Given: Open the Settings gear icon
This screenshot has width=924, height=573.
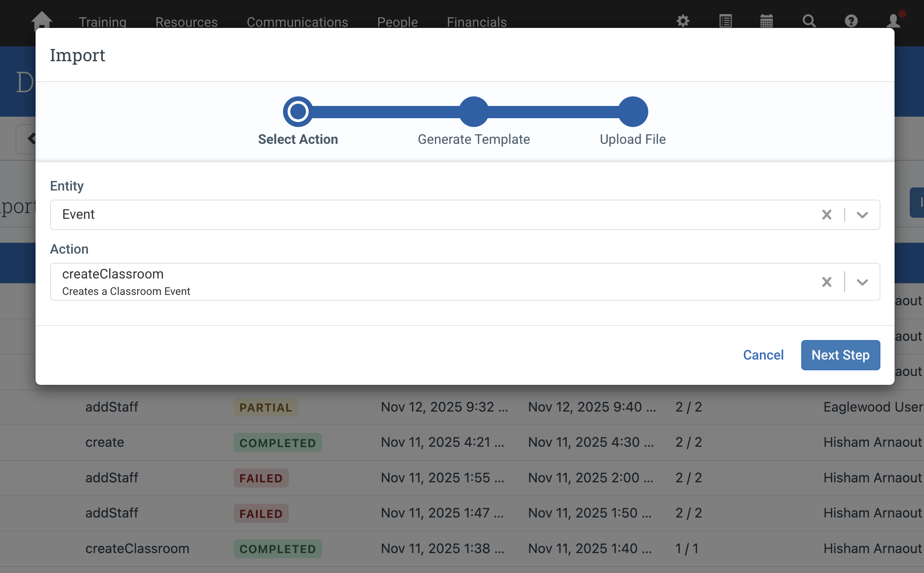Looking at the screenshot, I should [683, 21].
